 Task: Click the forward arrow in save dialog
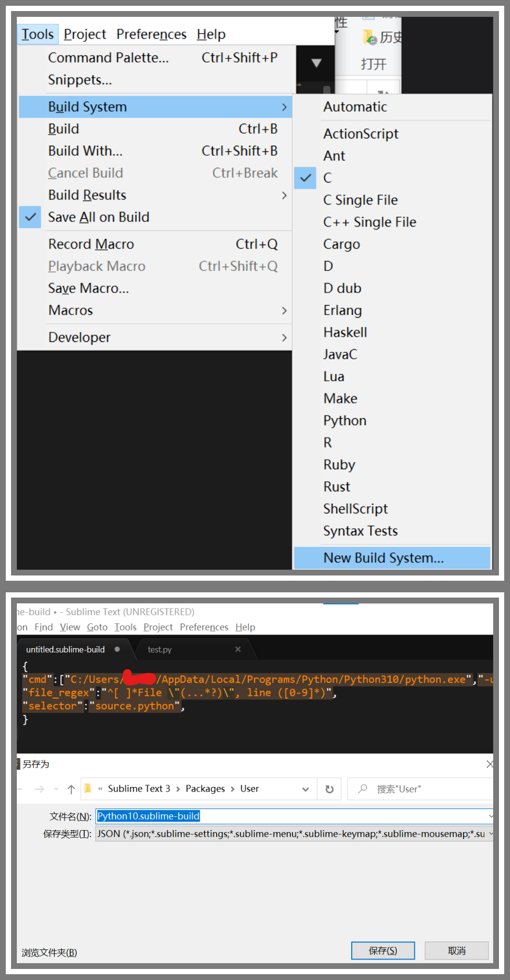tap(39, 789)
